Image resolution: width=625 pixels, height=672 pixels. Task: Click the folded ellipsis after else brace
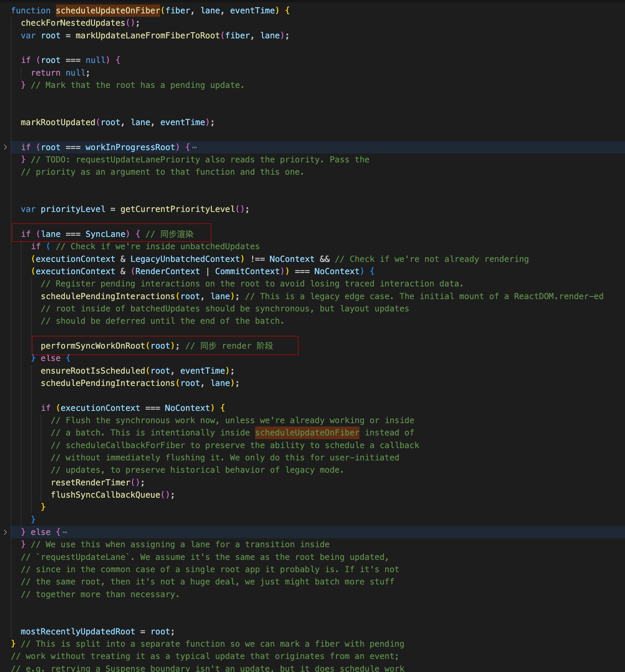coord(65,532)
